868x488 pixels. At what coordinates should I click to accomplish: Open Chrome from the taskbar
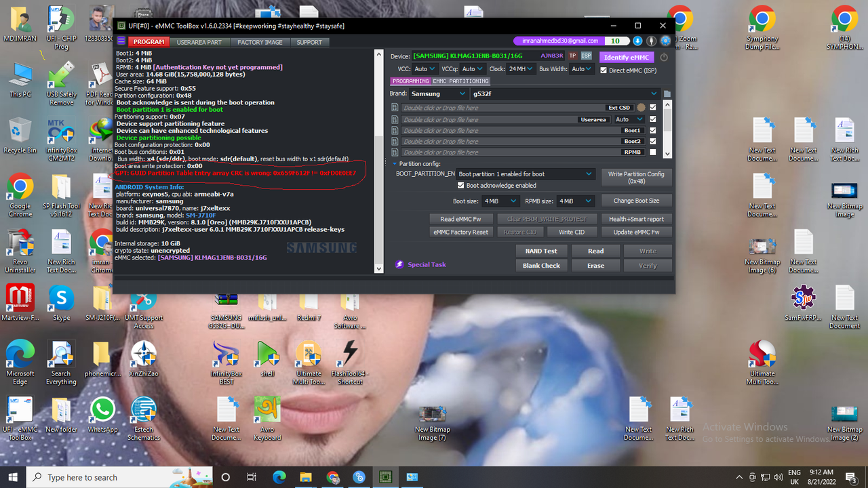(x=332, y=477)
